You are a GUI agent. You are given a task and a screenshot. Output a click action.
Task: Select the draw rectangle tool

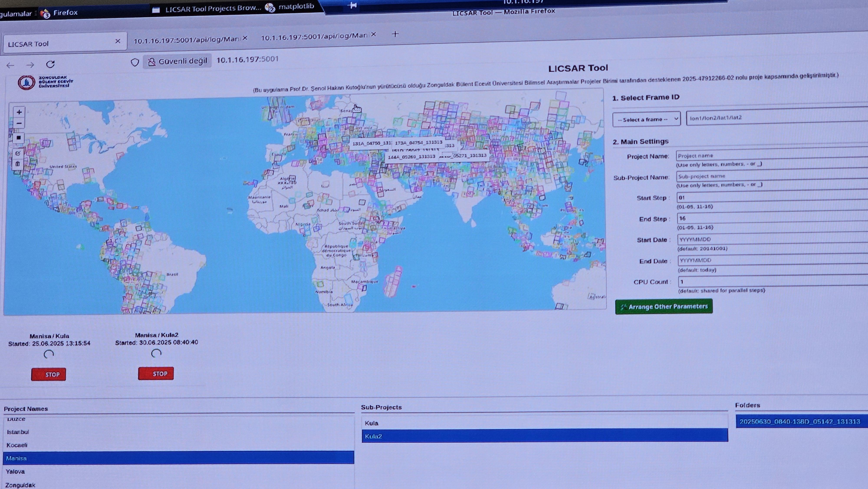[18, 138]
